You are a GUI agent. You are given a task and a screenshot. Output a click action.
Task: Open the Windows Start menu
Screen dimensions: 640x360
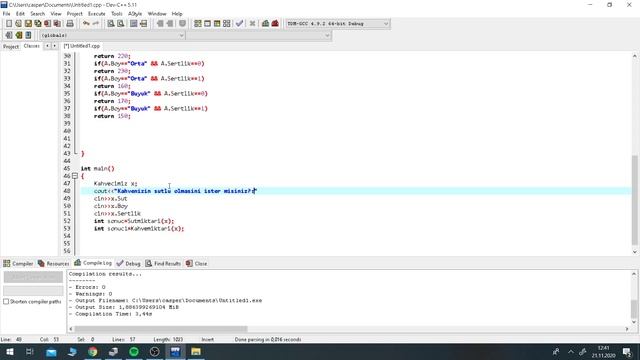coord(10,352)
